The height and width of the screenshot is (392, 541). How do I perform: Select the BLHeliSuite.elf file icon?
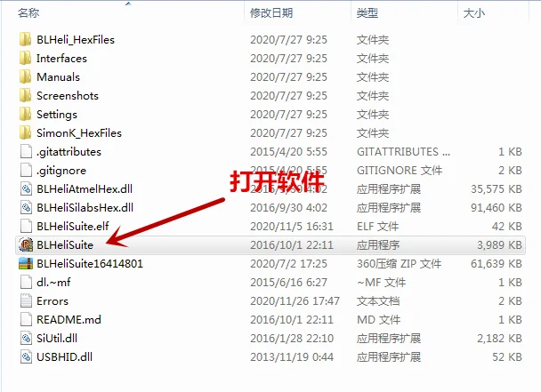click(x=26, y=226)
